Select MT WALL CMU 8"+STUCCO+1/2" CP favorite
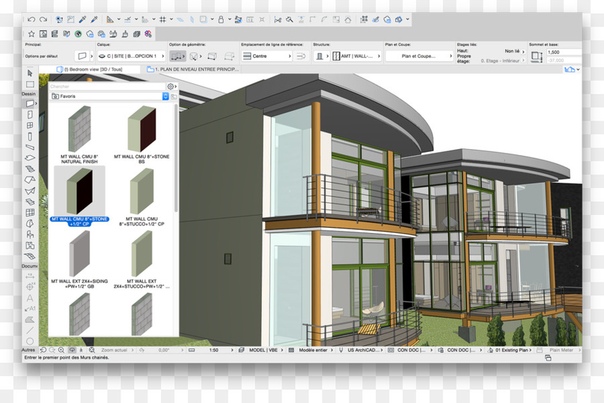 click(142, 196)
